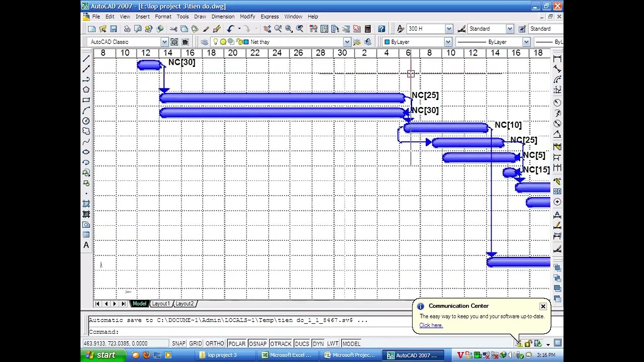Image resolution: width=644 pixels, height=362 pixels.
Task: Open the Modify menu
Action: pos(248,17)
